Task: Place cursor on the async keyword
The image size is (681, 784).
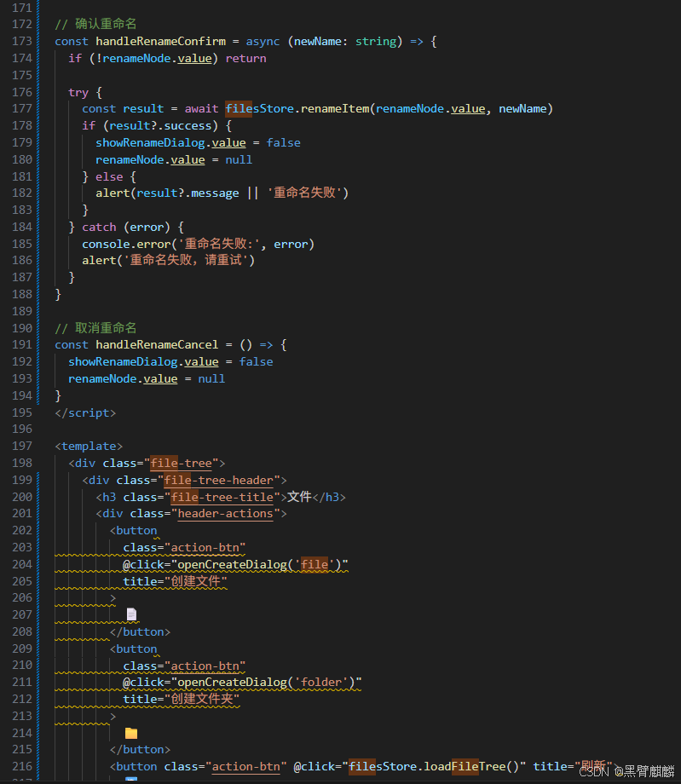Action: 263,42
